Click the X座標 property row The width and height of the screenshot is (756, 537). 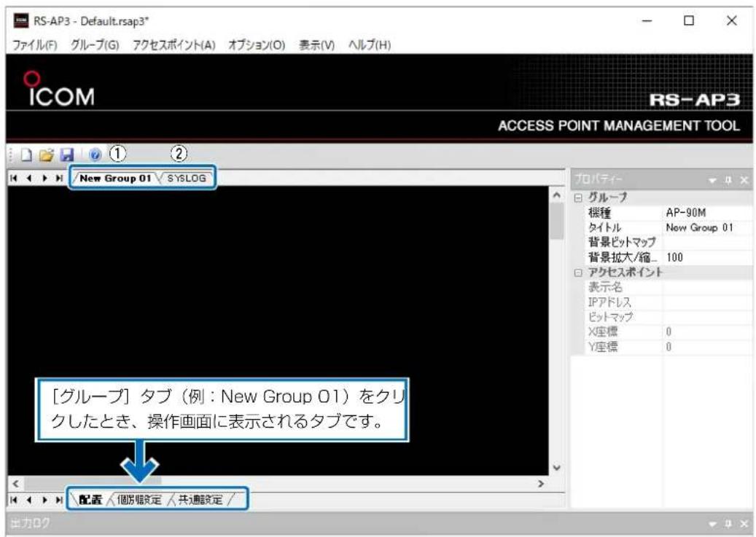click(667, 332)
